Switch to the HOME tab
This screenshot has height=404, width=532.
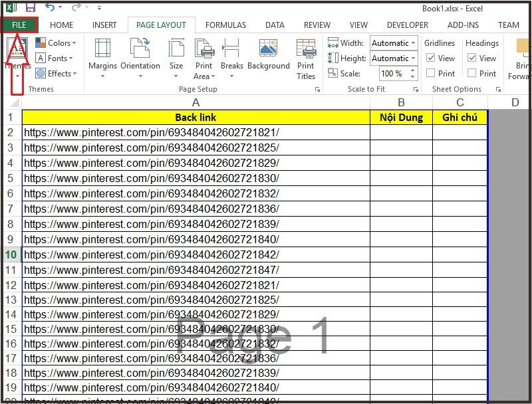click(x=61, y=25)
